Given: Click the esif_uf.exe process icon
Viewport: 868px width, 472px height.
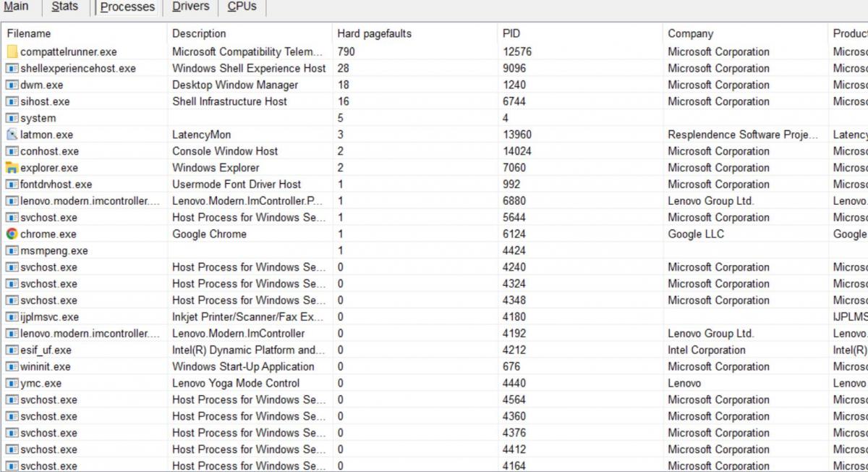Looking at the screenshot, I should 12,350.
